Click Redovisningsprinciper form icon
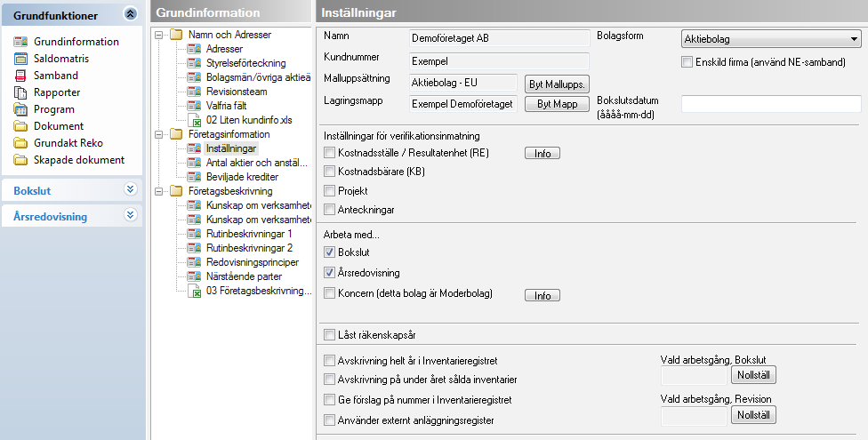Image resolution: width=868 pixels, height=440 pixels. click(x=194, y=262)
